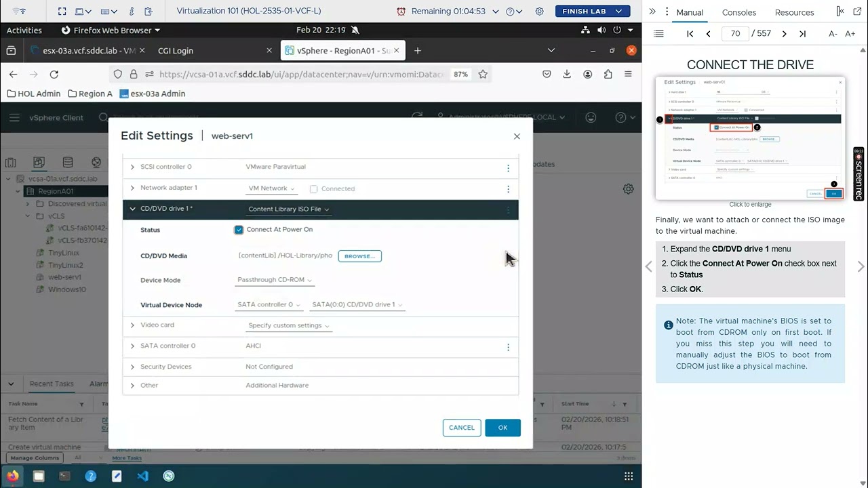Click the lab timer alarm clock icon
868x488 pixels.
pos(401,12)
